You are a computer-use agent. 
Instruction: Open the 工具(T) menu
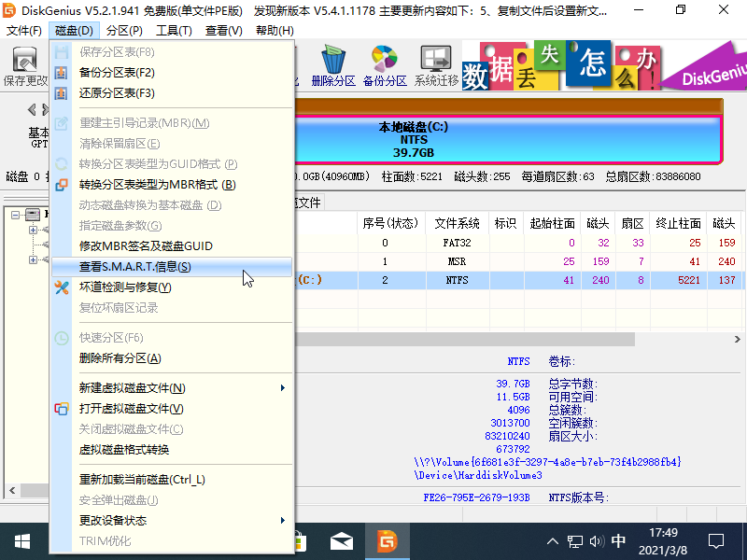[x=173, y=31]
